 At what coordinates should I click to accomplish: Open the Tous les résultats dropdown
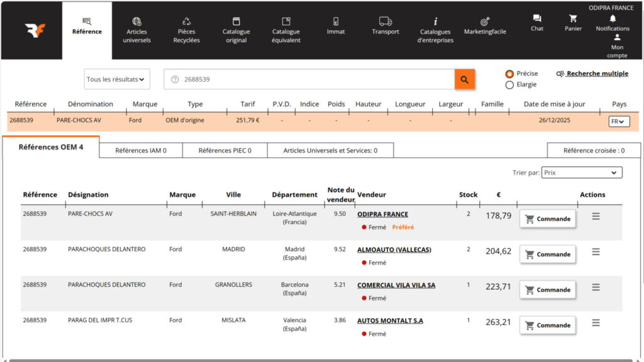tap(116, 79)
